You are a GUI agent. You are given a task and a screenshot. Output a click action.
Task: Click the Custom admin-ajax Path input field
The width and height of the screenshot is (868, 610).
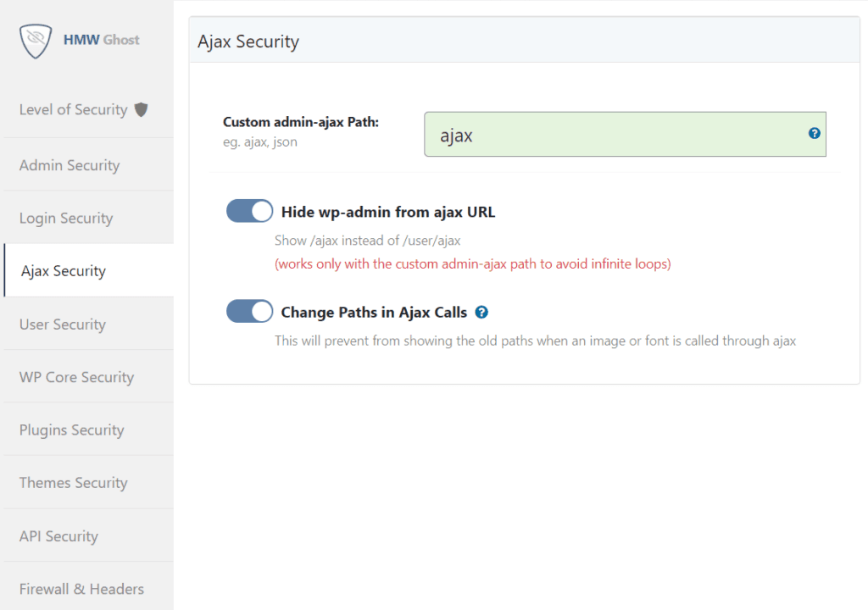click(615, 135)
